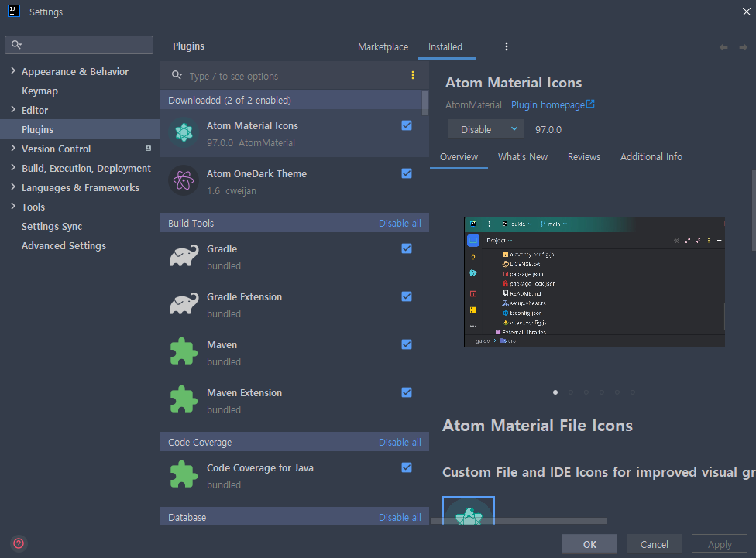
Task: Close the Settings dialog window
Action: click(x=747, y=12)
